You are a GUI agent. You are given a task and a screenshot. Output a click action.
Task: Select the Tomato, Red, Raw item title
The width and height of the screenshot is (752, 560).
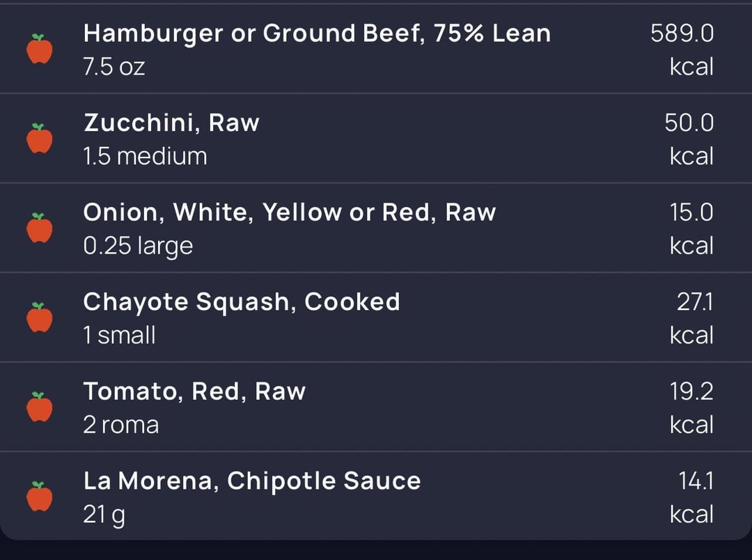194,391
